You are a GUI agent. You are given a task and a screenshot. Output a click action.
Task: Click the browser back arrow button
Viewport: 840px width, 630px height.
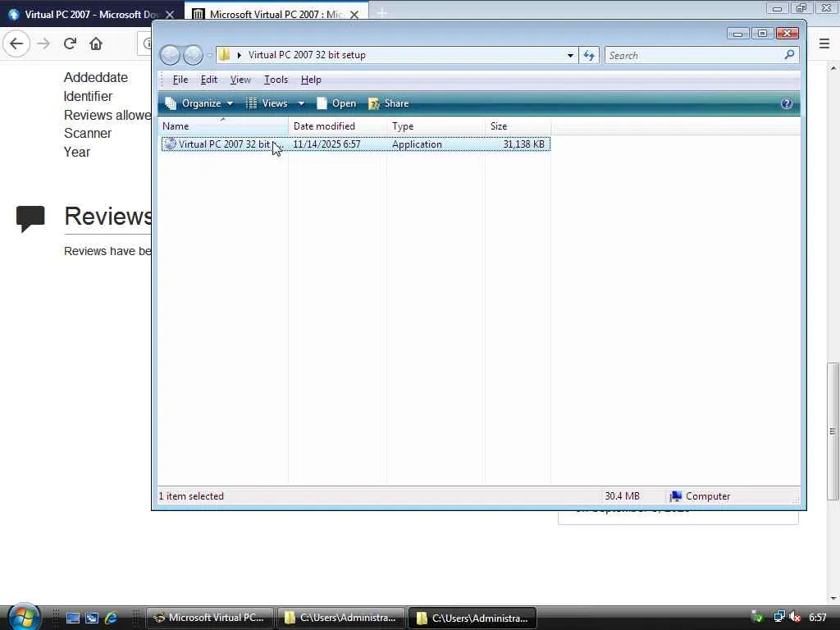coord(16,43)
